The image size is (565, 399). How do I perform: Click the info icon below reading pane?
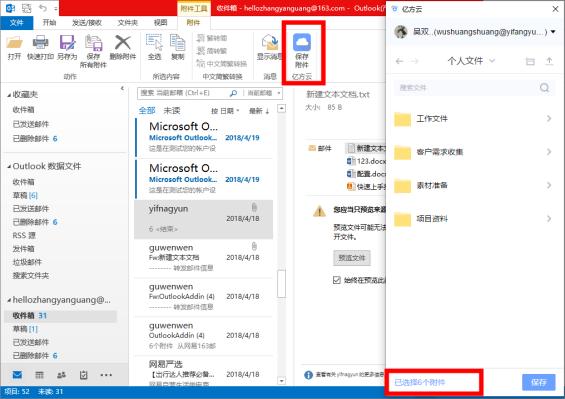tap(308, 375)
